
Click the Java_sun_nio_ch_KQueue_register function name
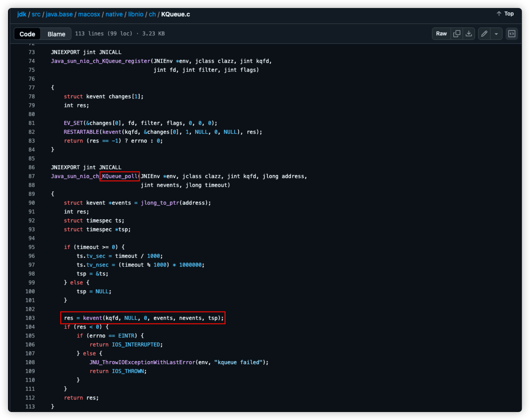tap(101, 61)
